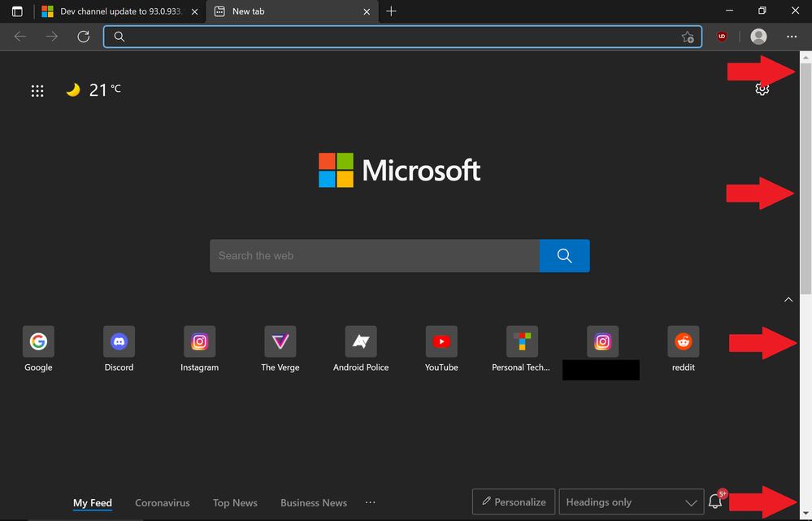The height and width of the screenshot is (521, 812).
Task: Click the search magnifier on the web search
Action: [x=564, y=255]
